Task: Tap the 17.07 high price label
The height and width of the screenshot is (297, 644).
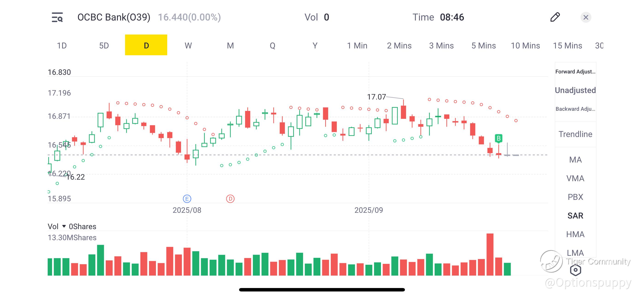Action: (376, 97)
